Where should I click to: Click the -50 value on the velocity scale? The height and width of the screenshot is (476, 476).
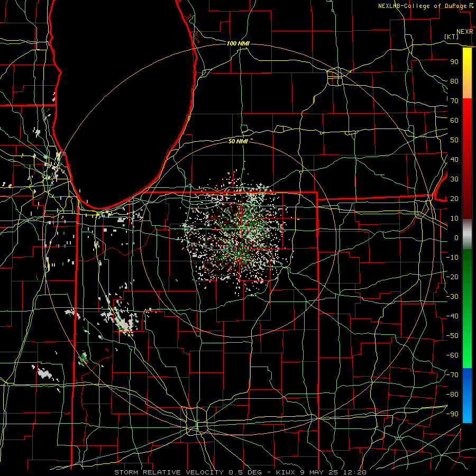[x=452, y=336]
